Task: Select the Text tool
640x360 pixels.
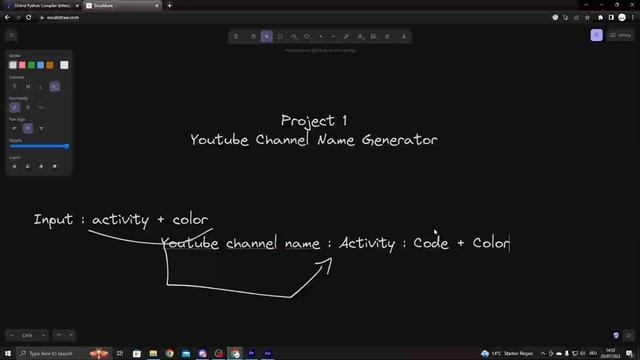Action: click(x=360, y=37)
